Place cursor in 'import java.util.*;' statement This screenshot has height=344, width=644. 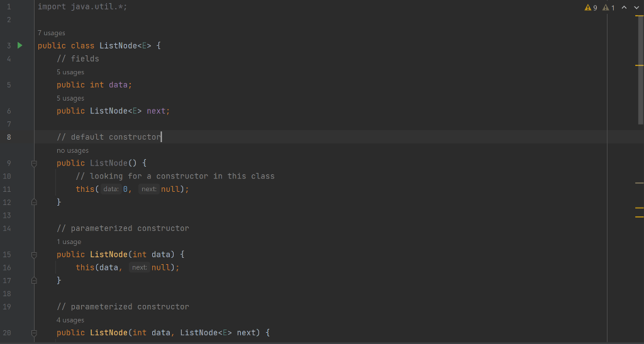82,6
